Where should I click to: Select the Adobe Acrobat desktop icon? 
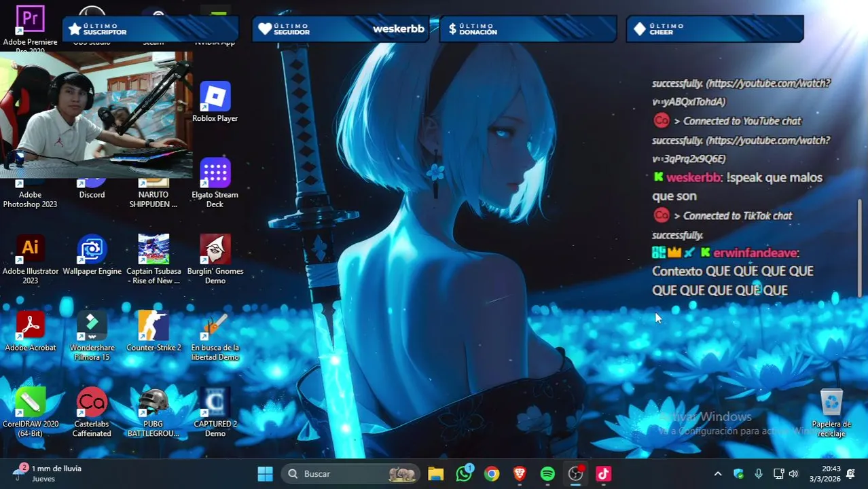pyautogui.click(x=31, y=331)
